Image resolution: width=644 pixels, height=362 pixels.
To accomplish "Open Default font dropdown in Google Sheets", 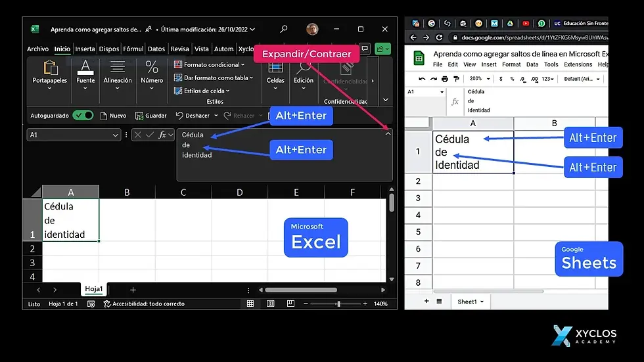I will click(582, 79).
